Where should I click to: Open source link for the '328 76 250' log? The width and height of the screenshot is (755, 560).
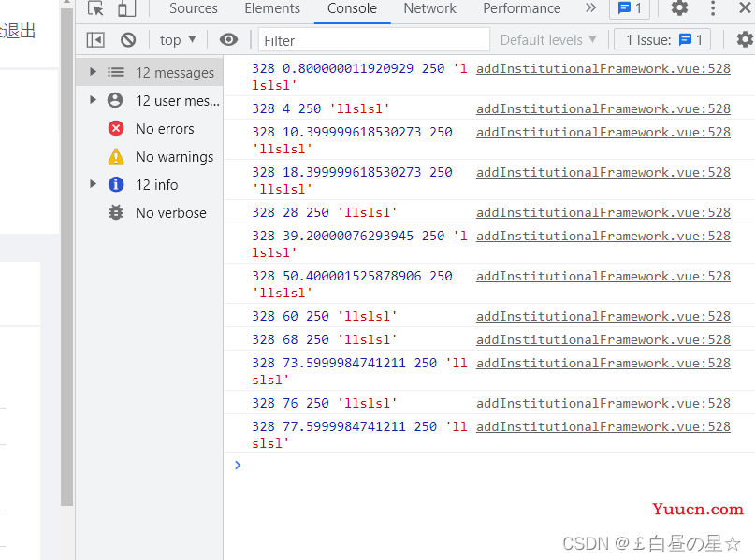(603, 403)
